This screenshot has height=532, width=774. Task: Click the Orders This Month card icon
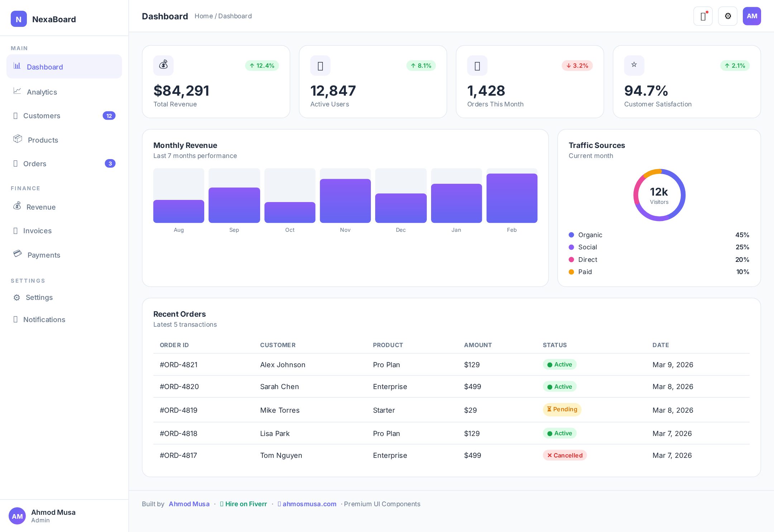tap(477, 66)
